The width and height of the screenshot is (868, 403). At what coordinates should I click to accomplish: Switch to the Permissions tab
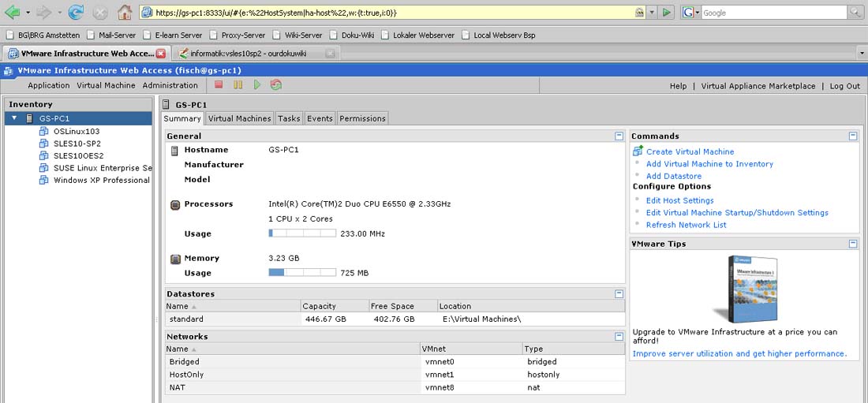(363, 118)
